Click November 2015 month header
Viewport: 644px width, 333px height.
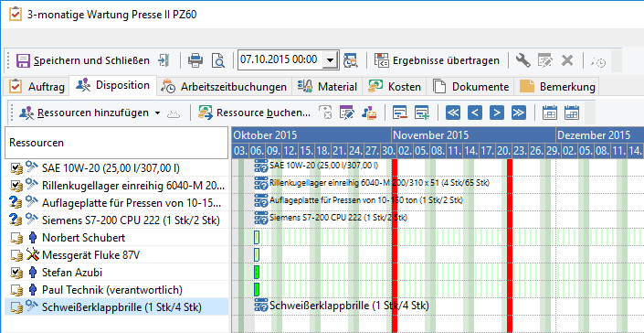point(473,135)
